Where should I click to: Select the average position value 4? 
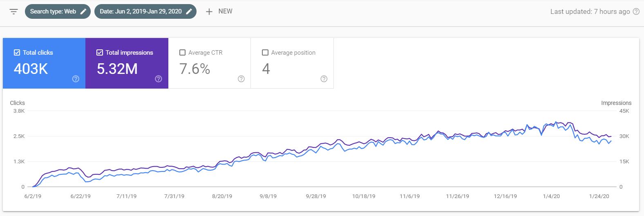266,69
